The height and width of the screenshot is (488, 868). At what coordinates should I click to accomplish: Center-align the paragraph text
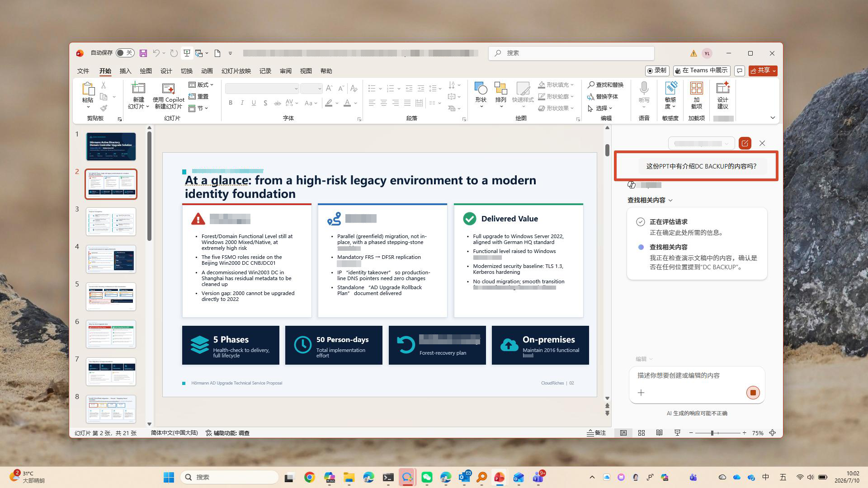point(383,103)
